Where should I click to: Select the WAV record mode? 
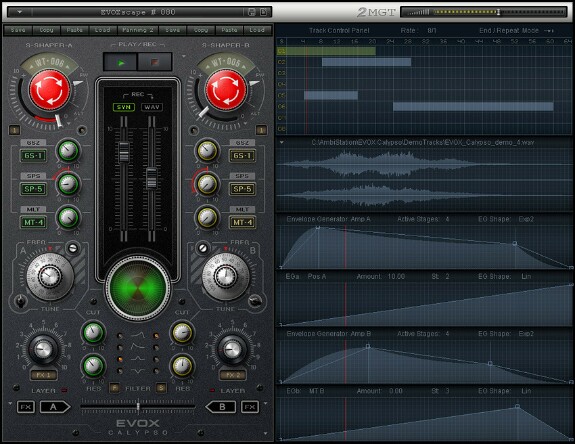tap(151, 107)
